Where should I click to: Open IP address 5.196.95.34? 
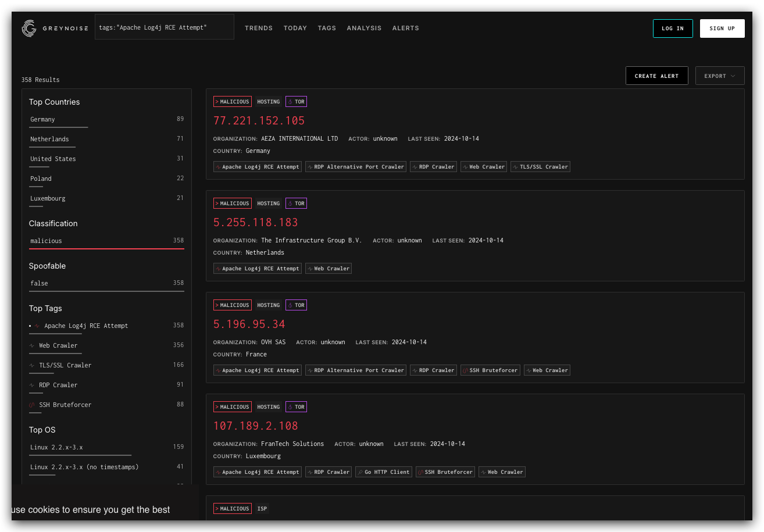(249, 324)
